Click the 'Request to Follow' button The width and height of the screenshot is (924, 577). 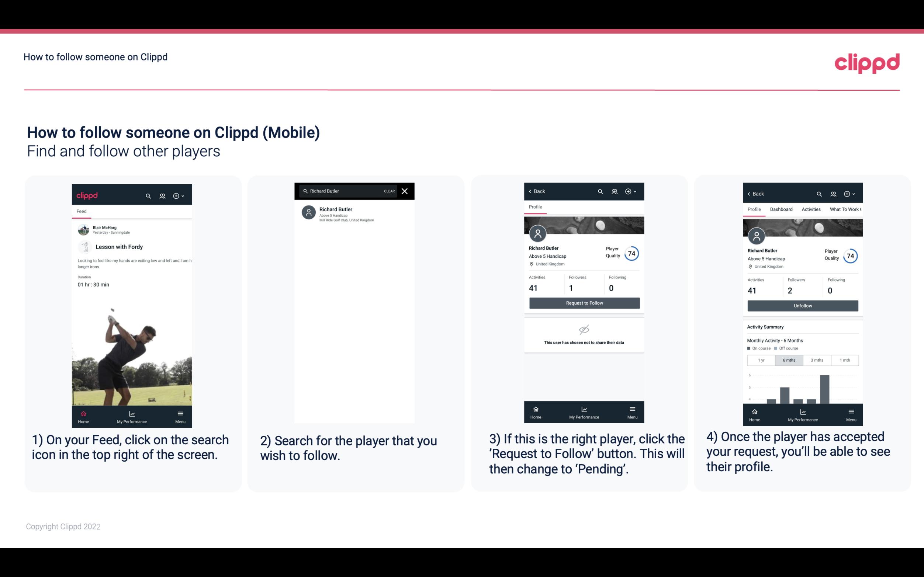583,302
